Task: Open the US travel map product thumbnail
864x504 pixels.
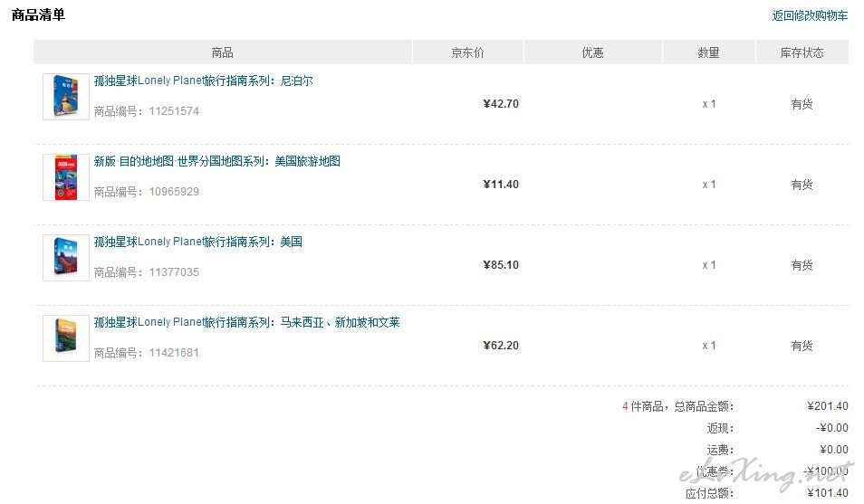Action: (x=66, y=176)
